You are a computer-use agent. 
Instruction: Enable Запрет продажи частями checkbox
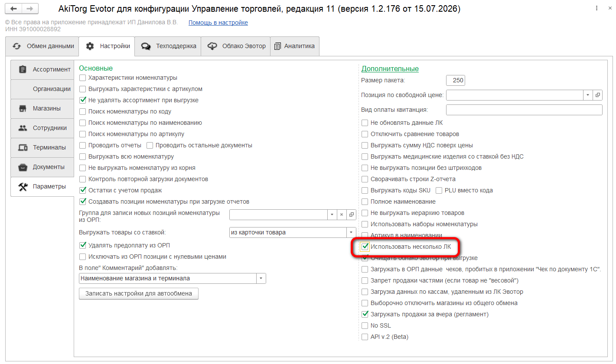coord(365,281)
